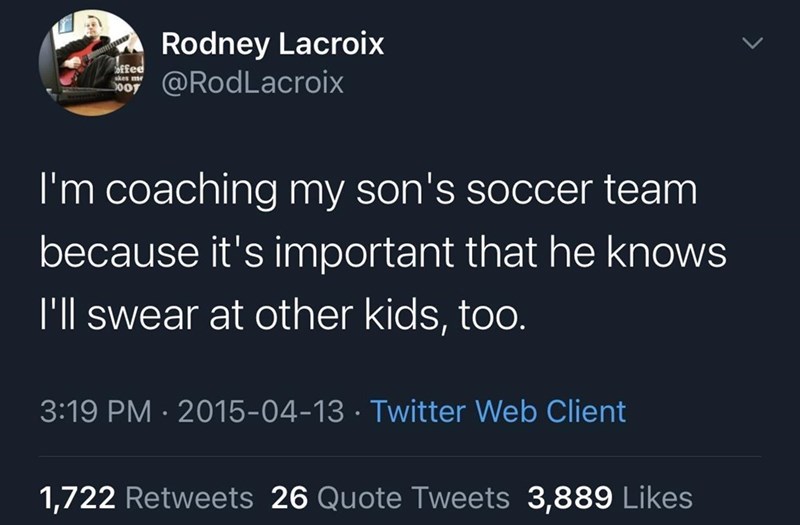This screenshot has height=525, width=800.
Task: Select the Twitter Web Client source link
Action: 498,411
